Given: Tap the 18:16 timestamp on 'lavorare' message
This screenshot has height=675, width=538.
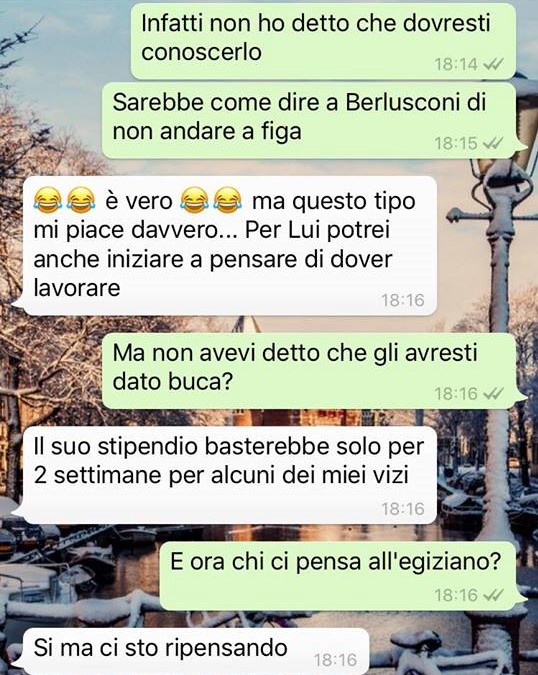Looking at the screenshot, I should point(403,300).
